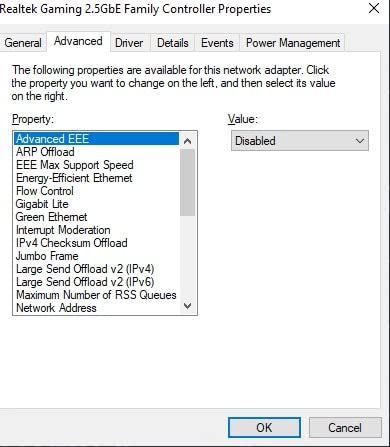Select Large Send Offload v2 (IPv6)
Screen dimensions: 390x447
[97, 282]
